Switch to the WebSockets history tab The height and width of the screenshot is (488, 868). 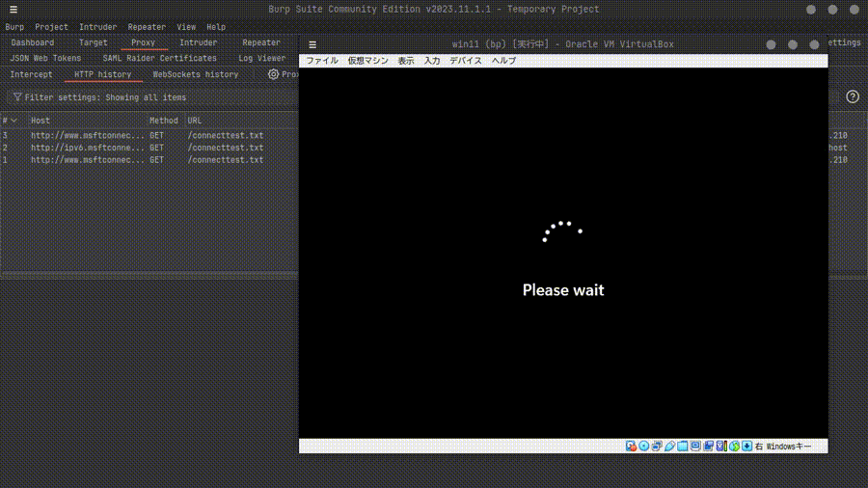195,74
